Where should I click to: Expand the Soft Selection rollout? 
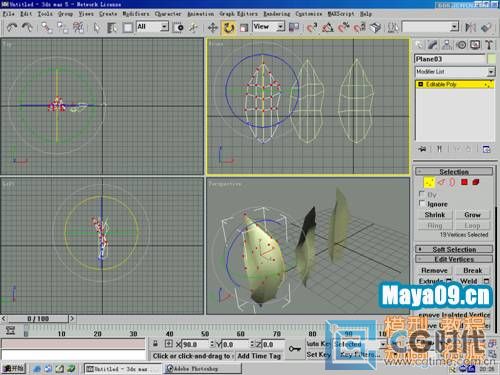click(x=454, y=249)
